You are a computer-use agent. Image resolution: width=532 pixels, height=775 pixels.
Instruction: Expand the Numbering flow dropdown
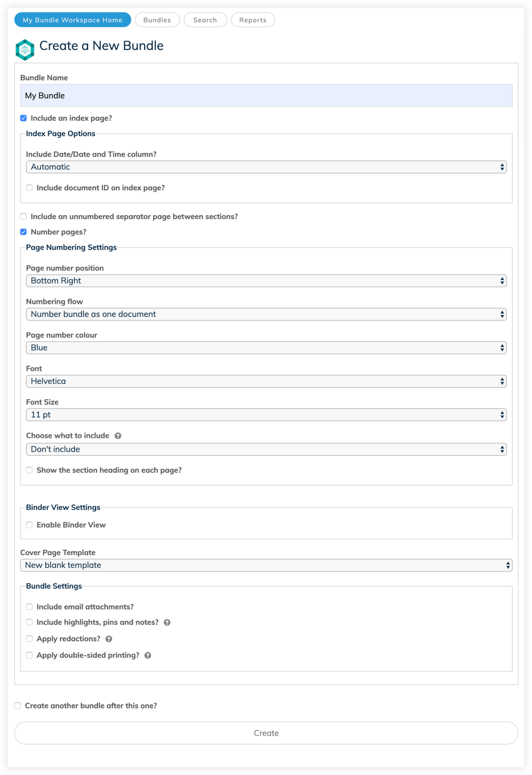(266, 314)
